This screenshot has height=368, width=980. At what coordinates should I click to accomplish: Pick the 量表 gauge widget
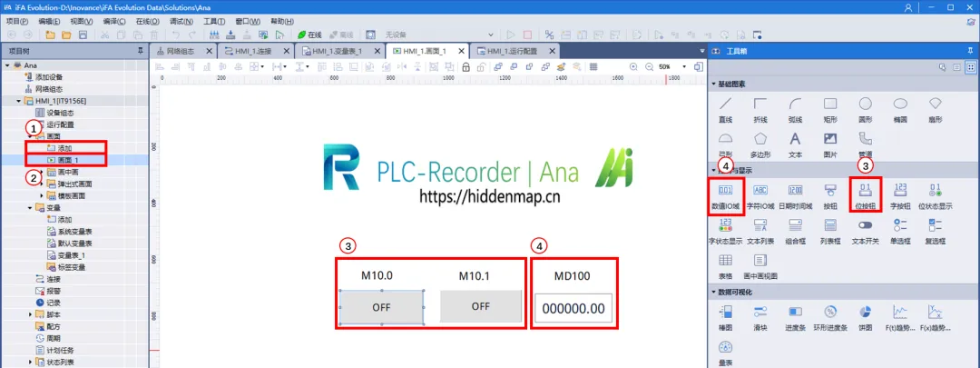pyautogui.click(x=726, y=353)
